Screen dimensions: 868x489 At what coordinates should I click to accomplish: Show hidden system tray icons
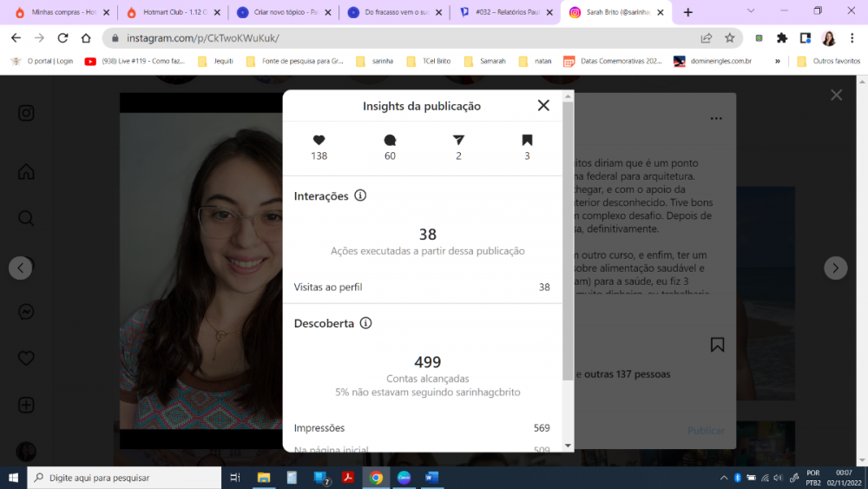724,478
